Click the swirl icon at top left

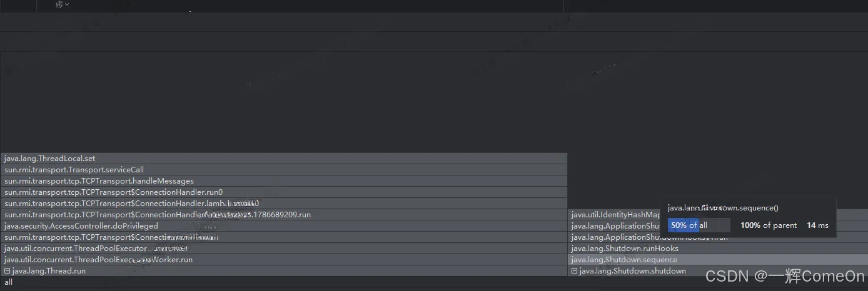(59, 4)
